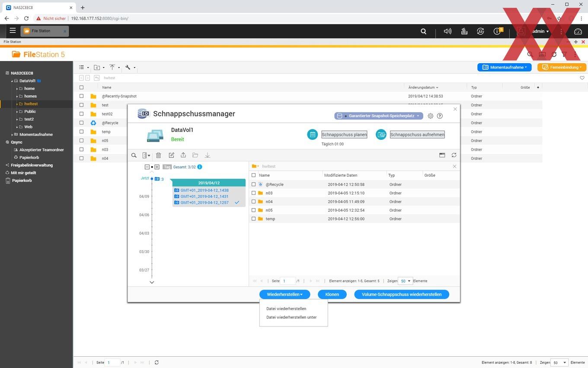Viewport: 588px width, 368px height.
Task: Click the snapshot manager settings gear icon
Action: click(430, 116)
